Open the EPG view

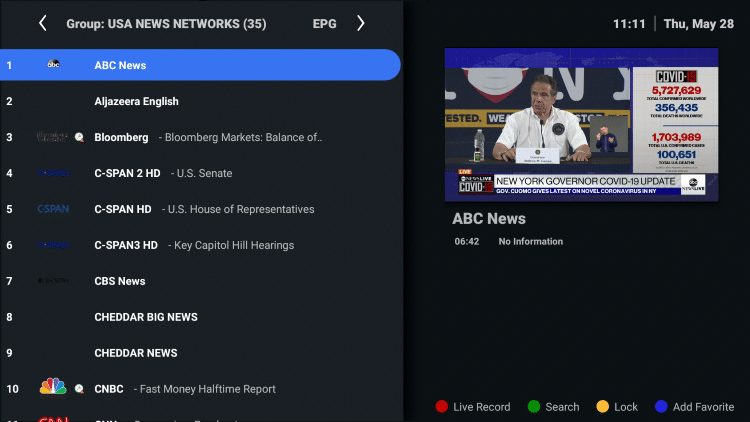click(324, 24)
